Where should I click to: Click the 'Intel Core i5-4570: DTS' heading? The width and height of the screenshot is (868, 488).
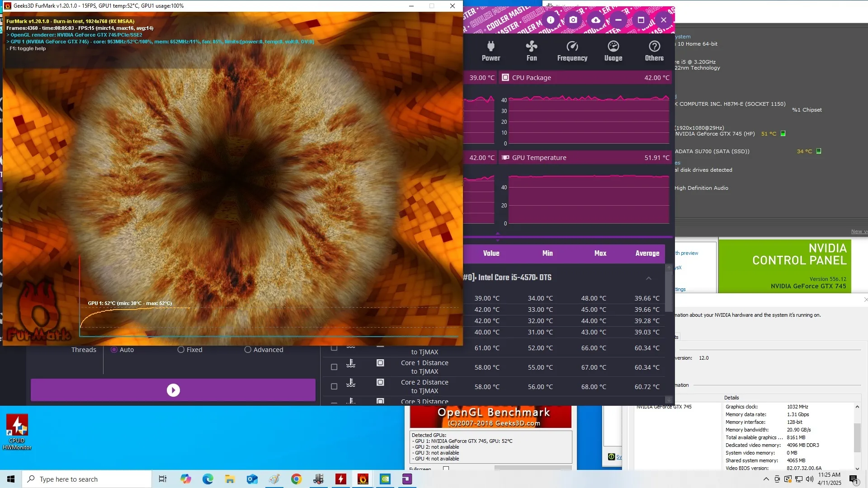pos(507,277)
